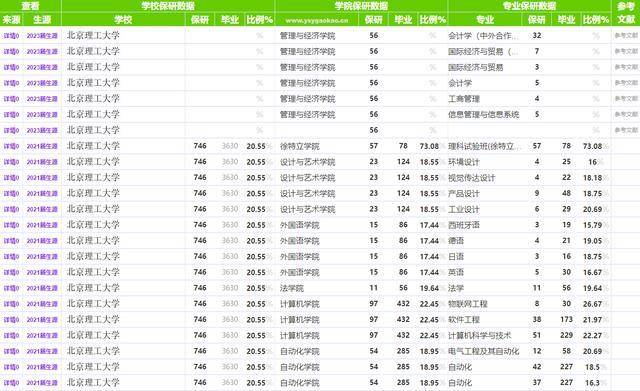Select the 信息管理与信息系统 major cell

point(484,115)
